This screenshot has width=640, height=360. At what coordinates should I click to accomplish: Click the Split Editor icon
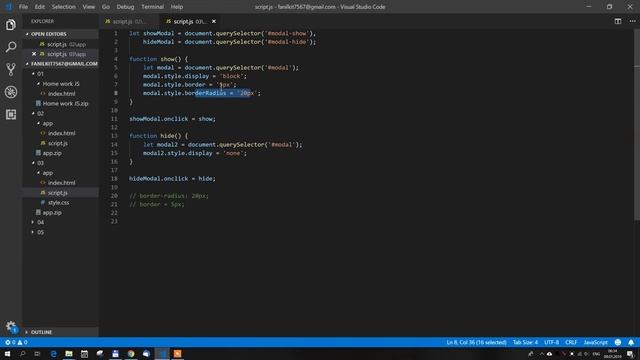[618, 21]
